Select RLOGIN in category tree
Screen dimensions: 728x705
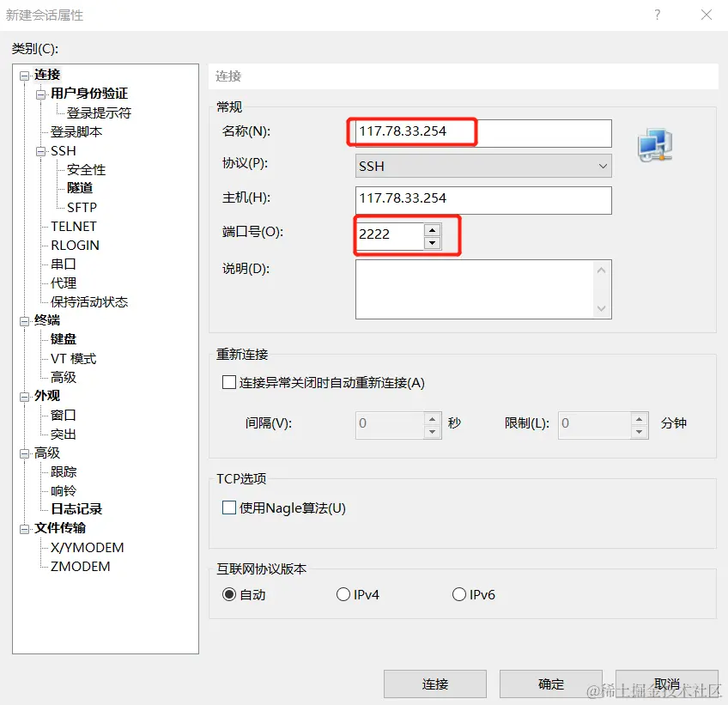(x=75, y=246)
